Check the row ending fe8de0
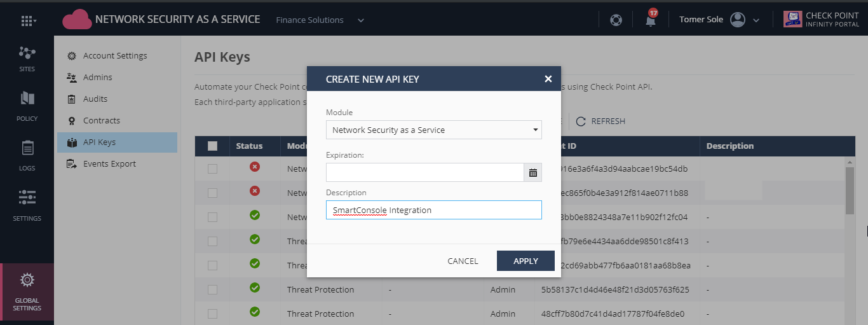Image resolution: width=868 pixels, height=325 pixels. (212, 314)
